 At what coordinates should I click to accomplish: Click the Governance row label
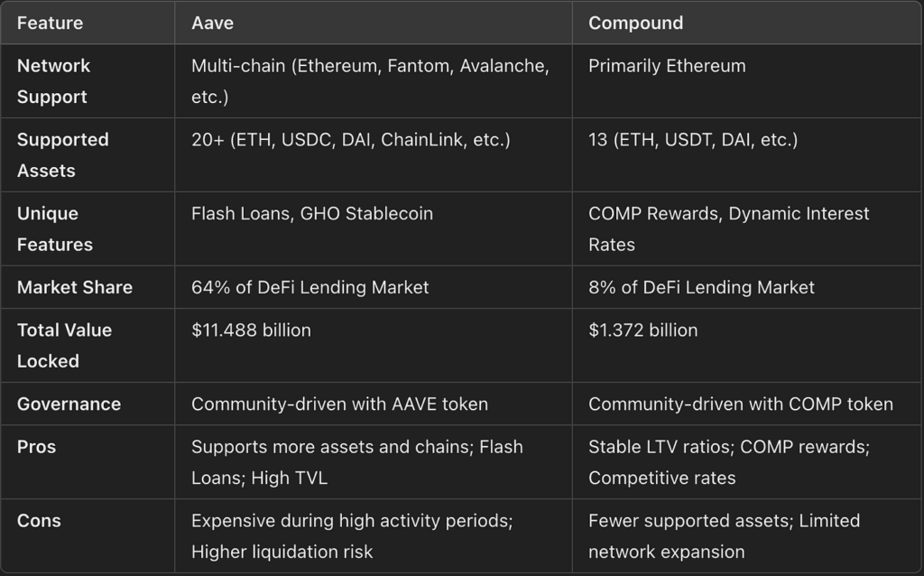coord(69,404)
